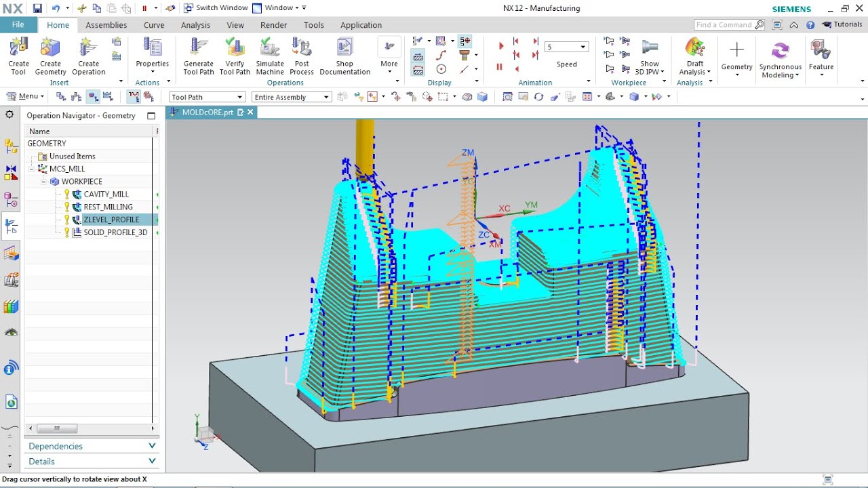Screen dimensions: 868x488
Task: Expand the Details section
Action: tap(92, 462)
